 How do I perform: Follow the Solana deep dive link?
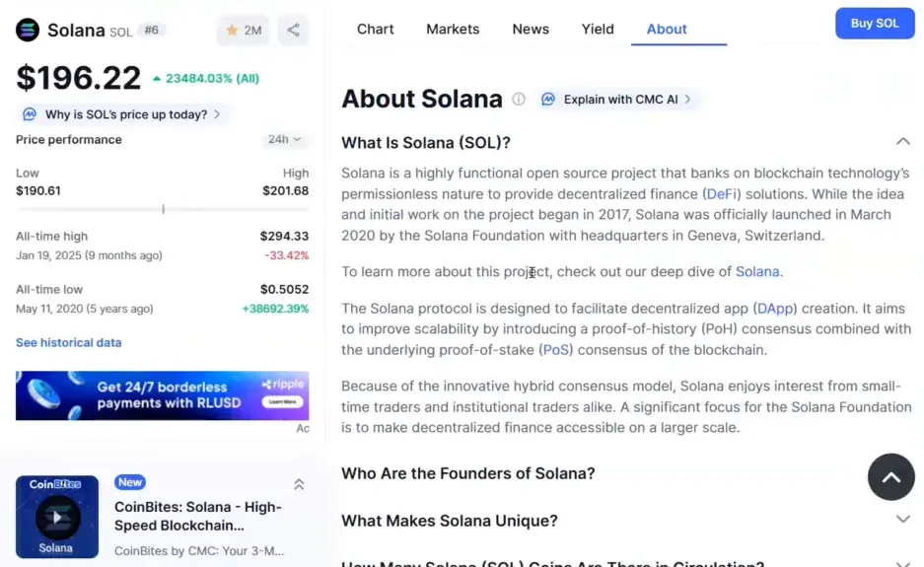(x=757, y=272)
